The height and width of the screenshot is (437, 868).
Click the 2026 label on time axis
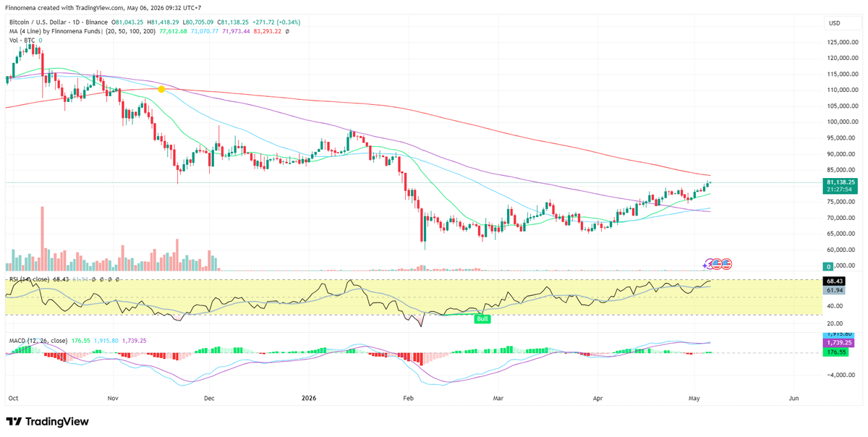pos(308,399)
